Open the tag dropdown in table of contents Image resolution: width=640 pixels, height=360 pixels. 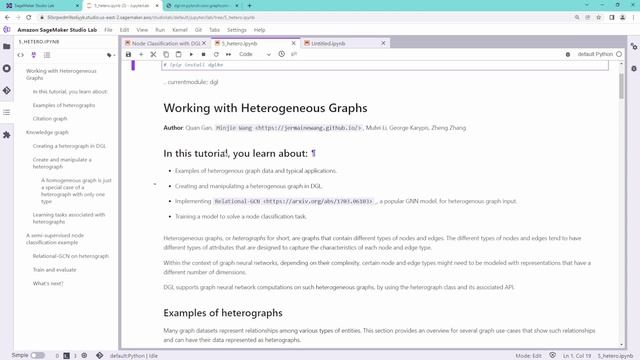pos(111,55)
